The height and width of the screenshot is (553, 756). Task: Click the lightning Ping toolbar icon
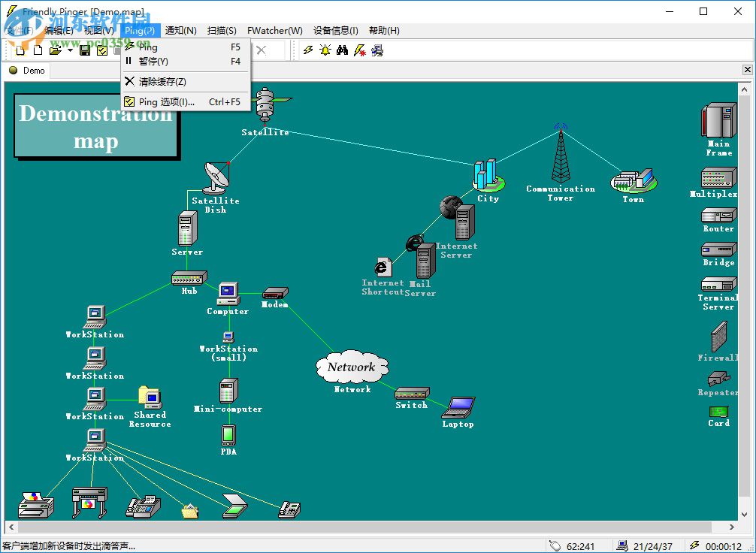pos(308,50)
